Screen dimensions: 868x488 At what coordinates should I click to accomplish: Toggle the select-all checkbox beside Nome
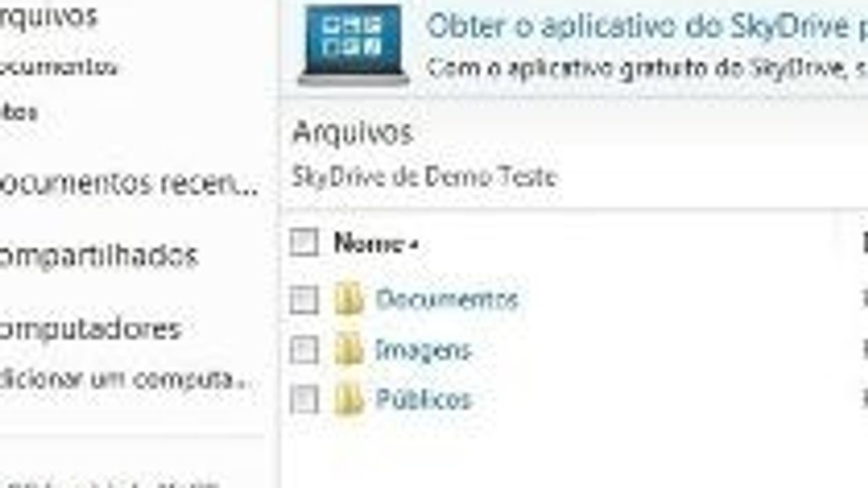click(x=304, y=243)
